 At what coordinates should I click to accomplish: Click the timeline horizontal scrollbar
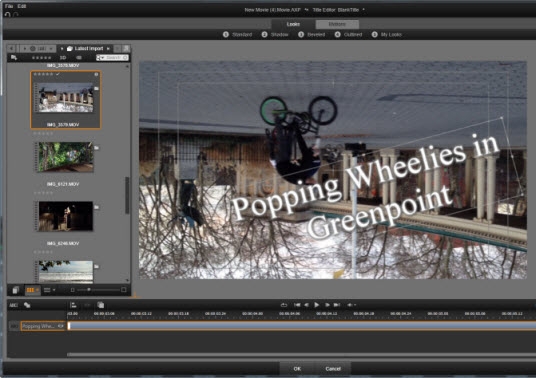[302, 354]
